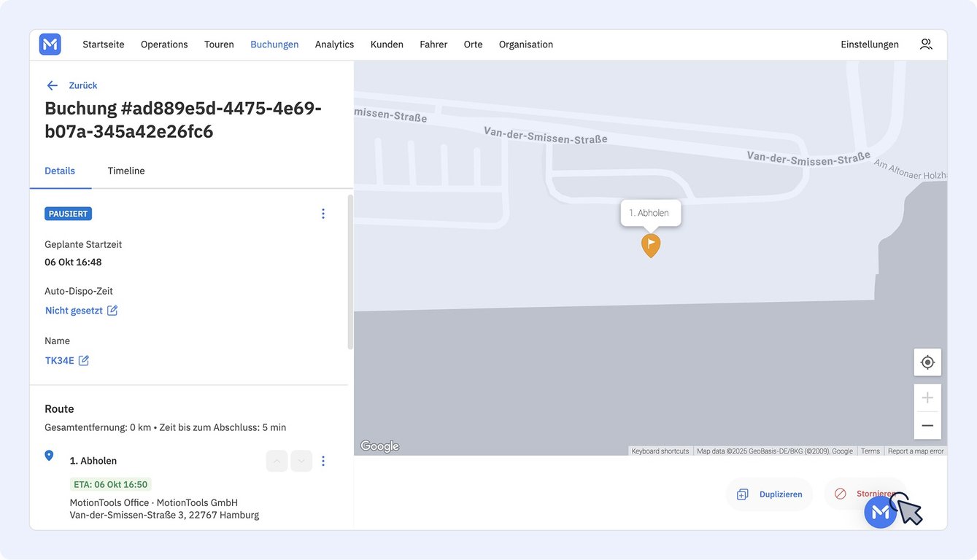The image size is (977, 560).
Task: Select Buchungen in the navigation bar
Action: (x=274, y=44)
